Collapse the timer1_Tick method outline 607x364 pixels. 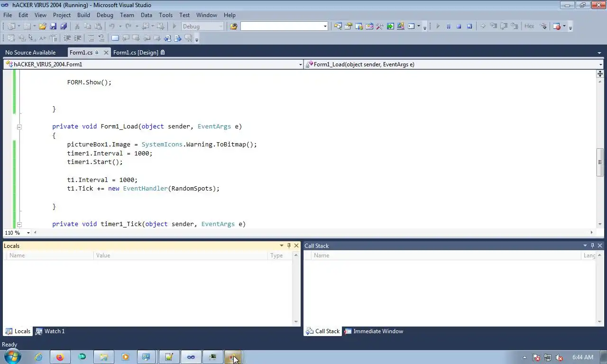(19, 224)
